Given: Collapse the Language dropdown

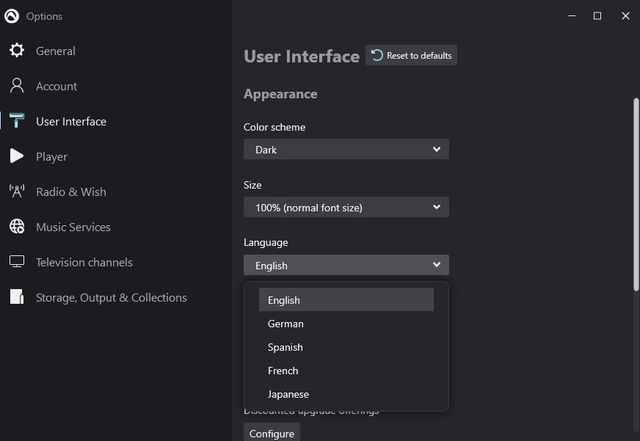Looking at the screenshot, I should [346, 265].
